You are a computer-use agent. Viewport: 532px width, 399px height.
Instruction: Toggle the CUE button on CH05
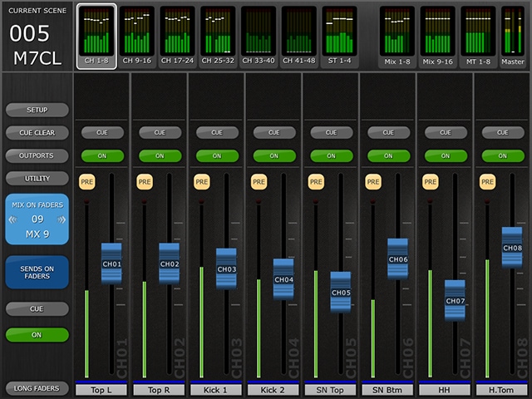pos(331,132)
